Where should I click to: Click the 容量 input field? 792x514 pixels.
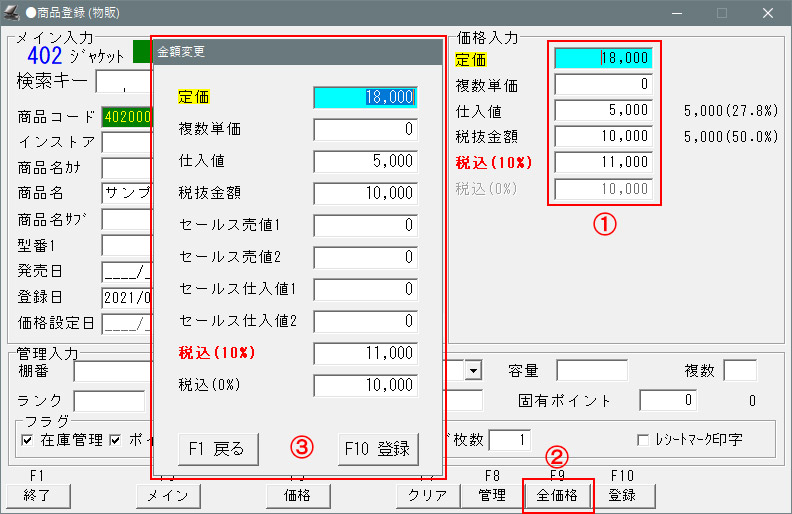(592, 371)
